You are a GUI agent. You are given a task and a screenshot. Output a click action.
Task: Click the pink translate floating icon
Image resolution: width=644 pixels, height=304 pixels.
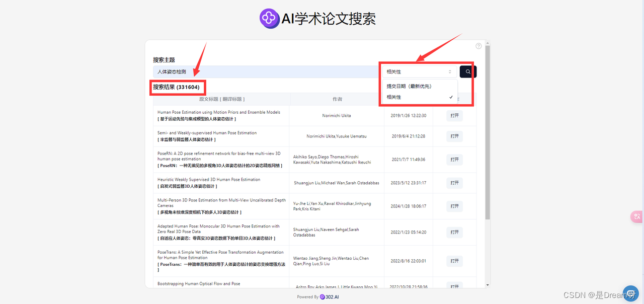pyautogui.click(x=637, y=216)
